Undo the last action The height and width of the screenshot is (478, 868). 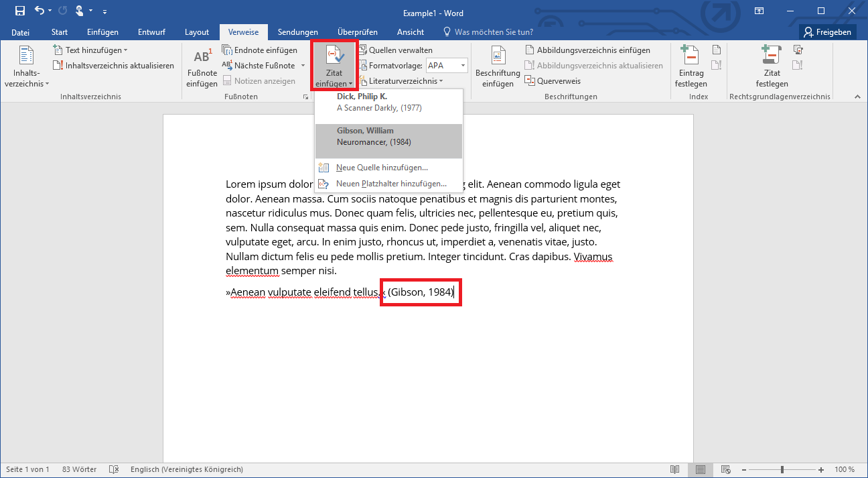40,11
